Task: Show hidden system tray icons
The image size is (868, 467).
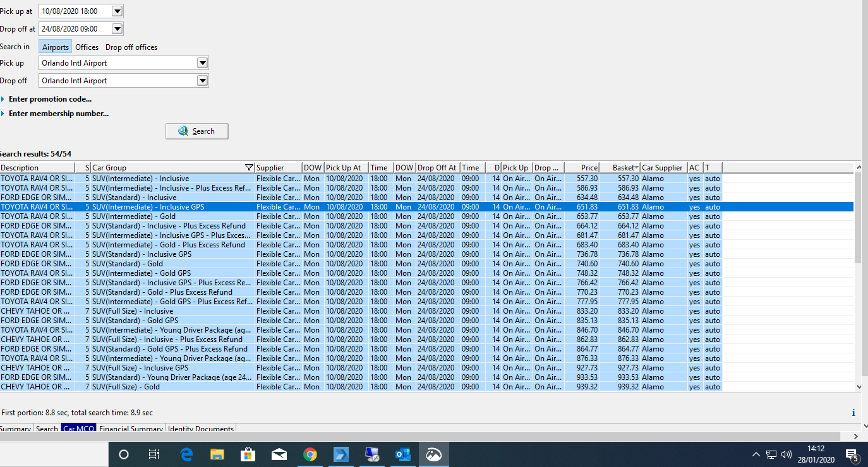Action: [756, 454]
